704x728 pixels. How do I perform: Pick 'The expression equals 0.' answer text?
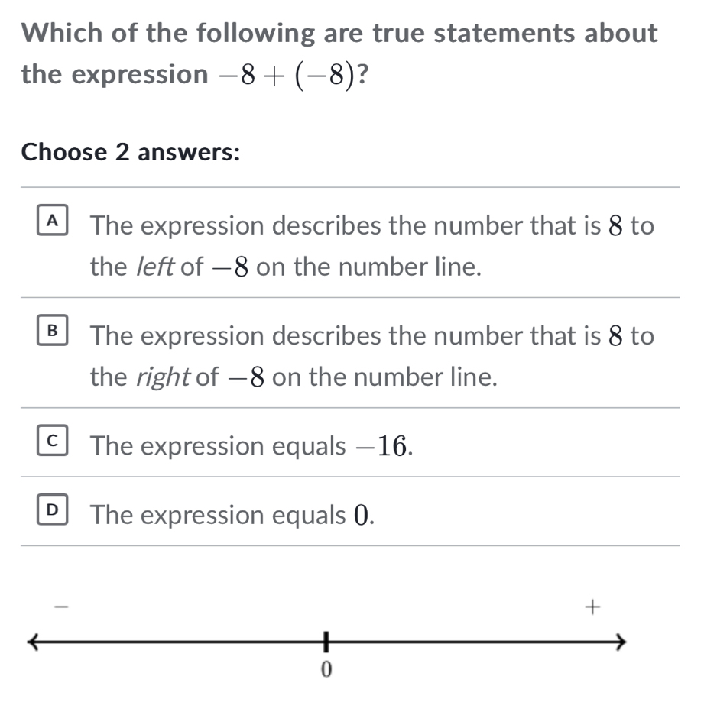point(232,516)
